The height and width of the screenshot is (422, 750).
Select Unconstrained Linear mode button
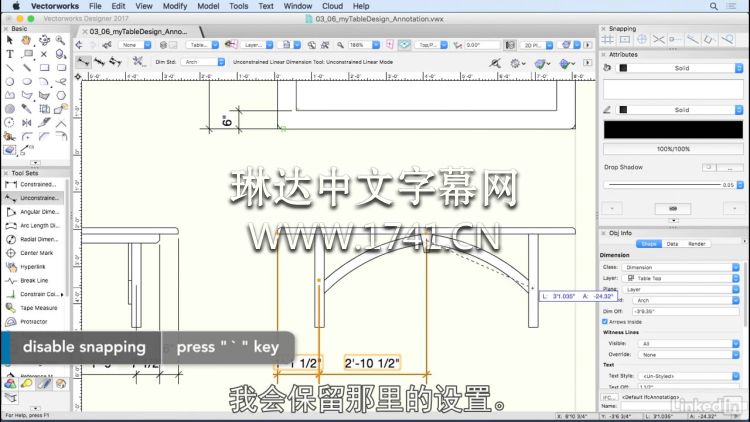coord(83,62)
